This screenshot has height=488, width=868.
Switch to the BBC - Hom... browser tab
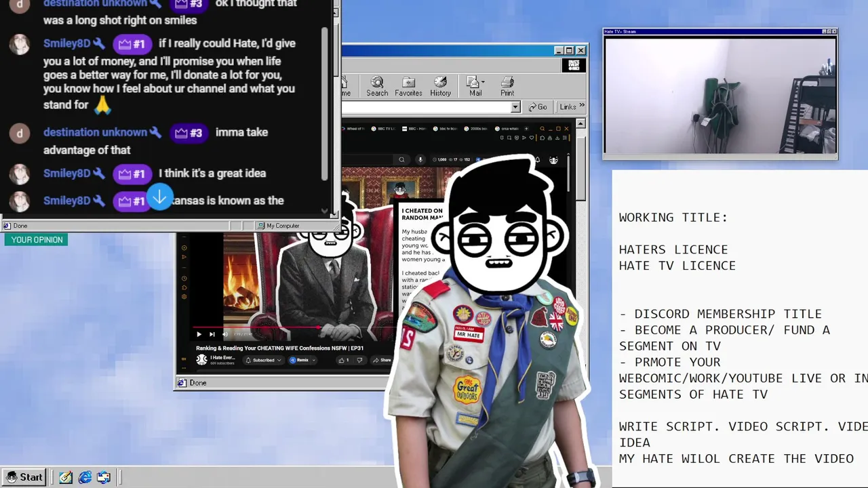coord(414,129)
